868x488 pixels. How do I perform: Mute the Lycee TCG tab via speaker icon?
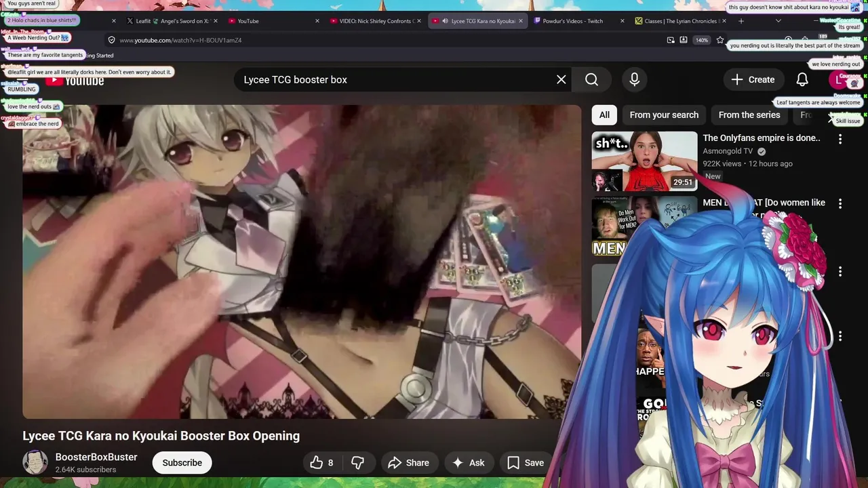coord(445,21)
